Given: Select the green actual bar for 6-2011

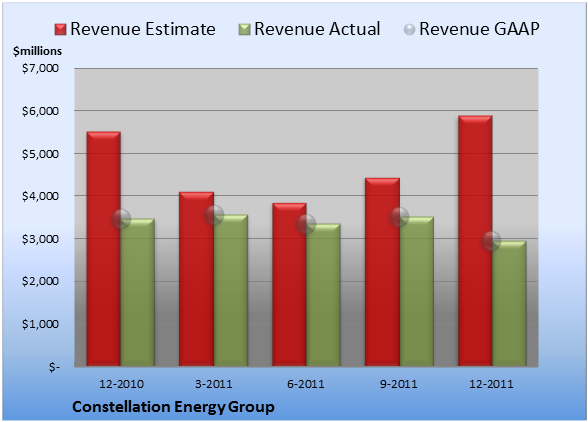Looking at the screenshot, I should (323, 295).
